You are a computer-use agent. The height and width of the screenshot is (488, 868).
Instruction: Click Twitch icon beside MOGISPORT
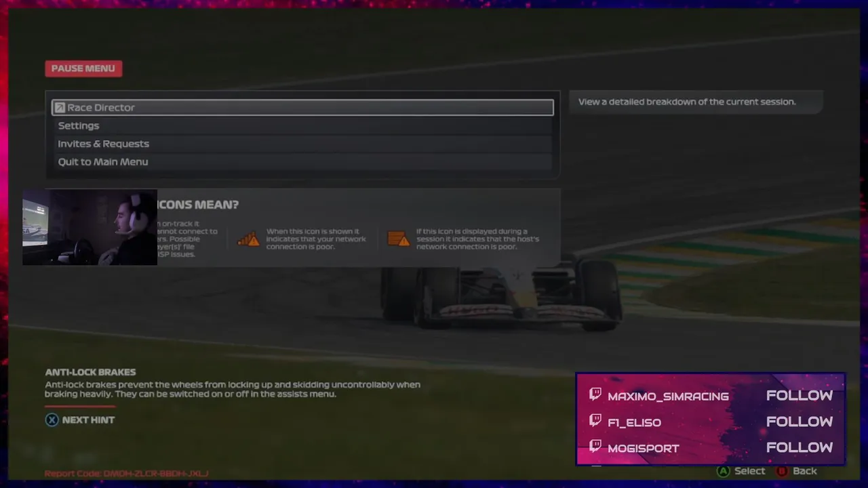coord(595,446)
